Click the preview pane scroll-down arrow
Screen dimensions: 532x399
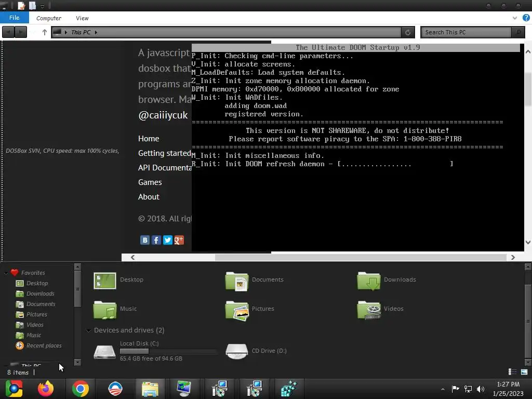pyautogui.click(x=528, y=242)
